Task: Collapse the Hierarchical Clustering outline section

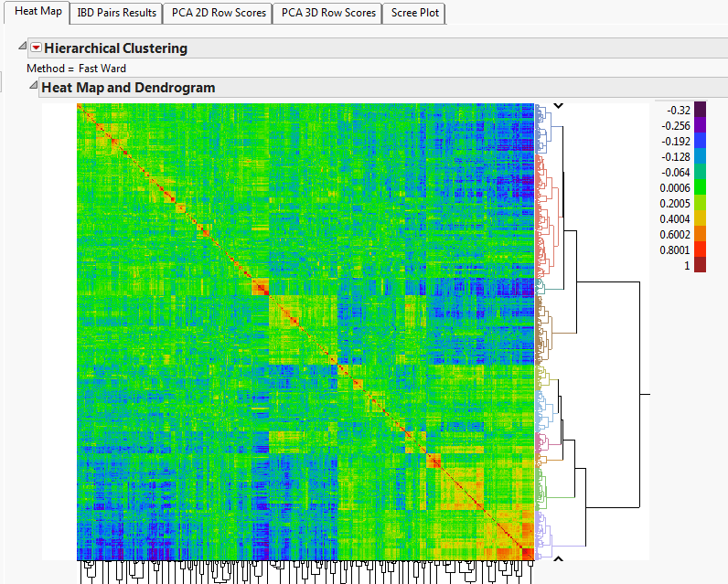Action: (22, 46)
